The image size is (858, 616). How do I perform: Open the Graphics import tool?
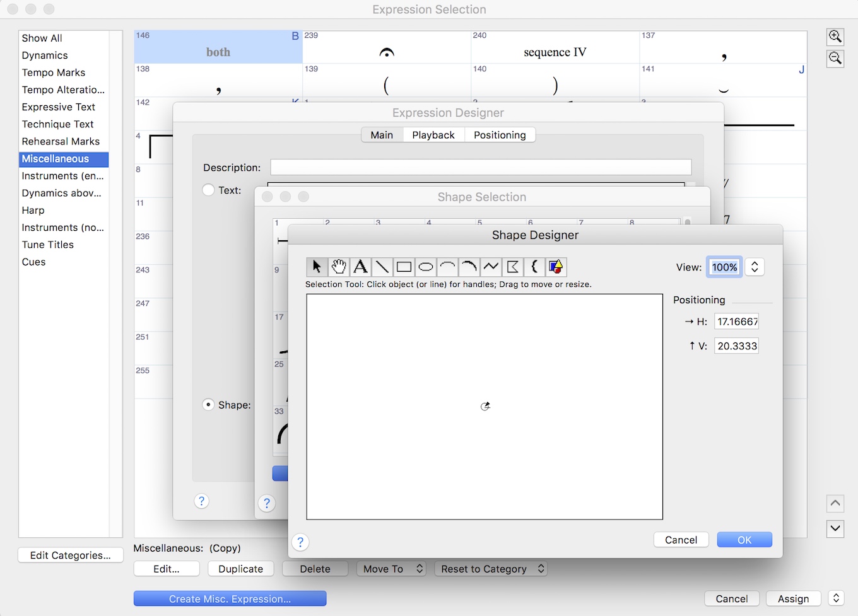556,267
